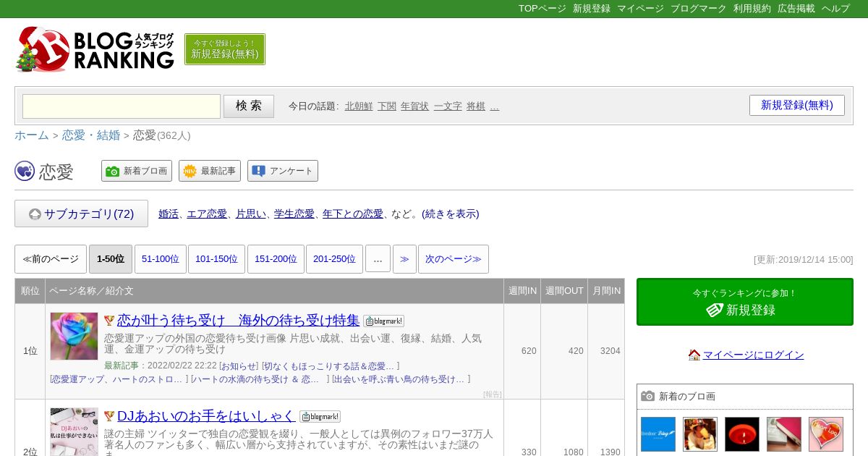Click the search input field
The width and height of the screenshot is (868, 456).
122,106
